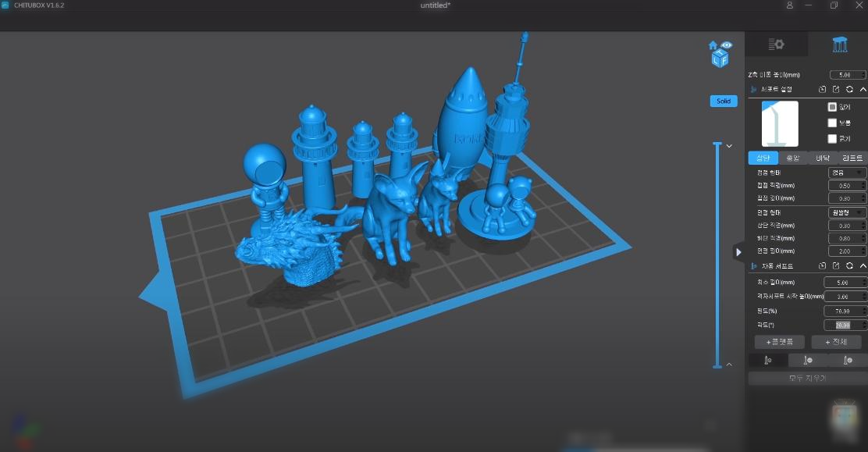
Task: Reset 자동 서포트 settings with refresh icon
Action: (x=850, y=266)
